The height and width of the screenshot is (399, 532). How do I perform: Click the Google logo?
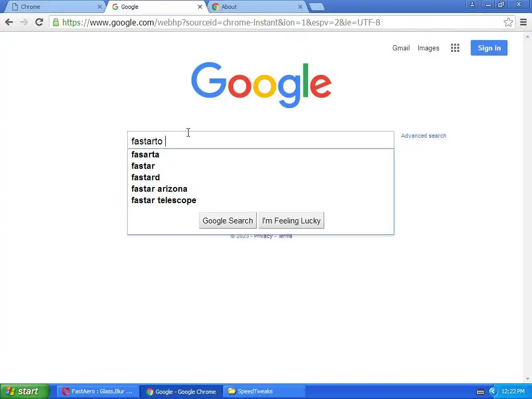click(x=261, y=85)
